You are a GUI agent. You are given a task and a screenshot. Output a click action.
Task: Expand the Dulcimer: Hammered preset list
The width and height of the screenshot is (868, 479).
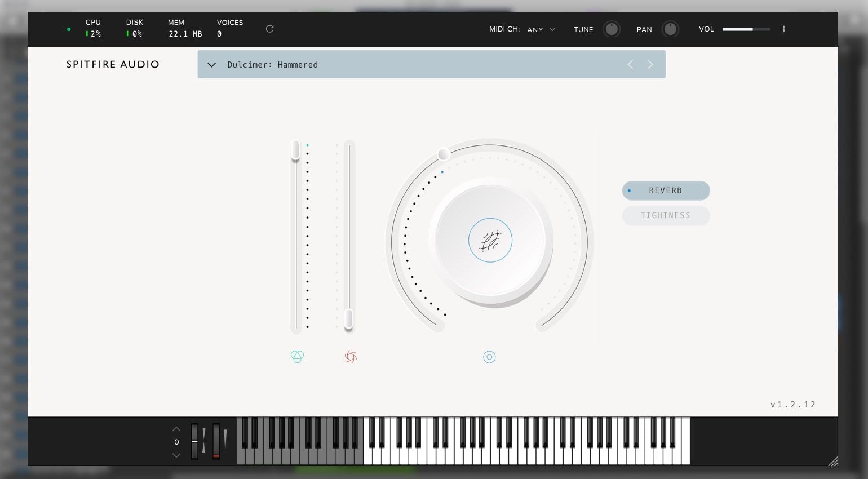[x=212, y=65]
